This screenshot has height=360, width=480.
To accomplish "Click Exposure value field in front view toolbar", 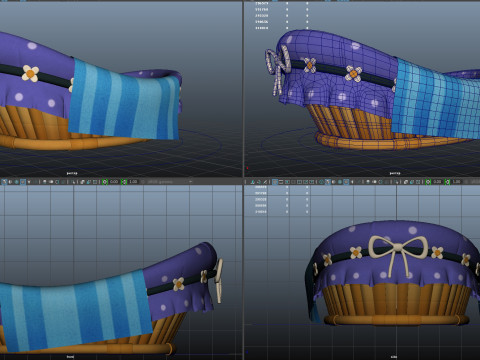I will tap(114, 182).
